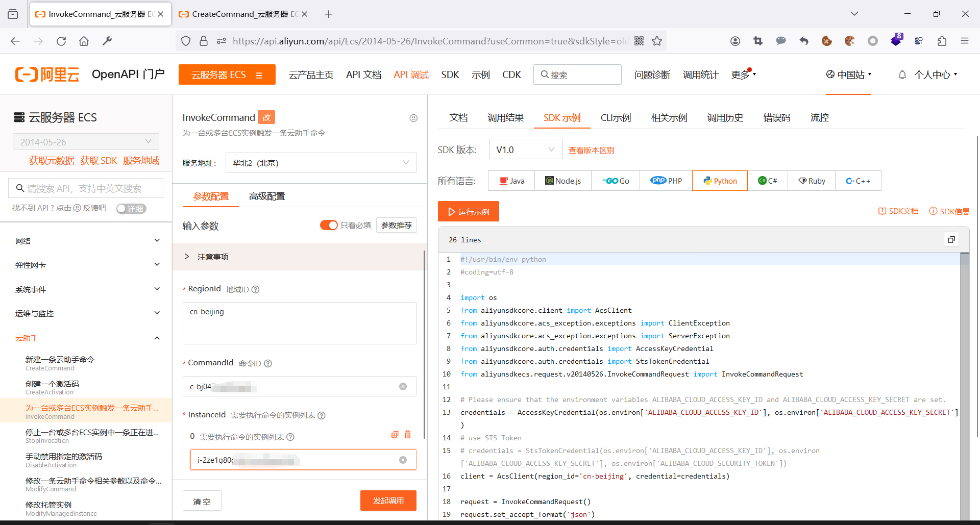Click the API search input in sidebar
Viewport: 980px width, 525px height.
click(86, 188)
